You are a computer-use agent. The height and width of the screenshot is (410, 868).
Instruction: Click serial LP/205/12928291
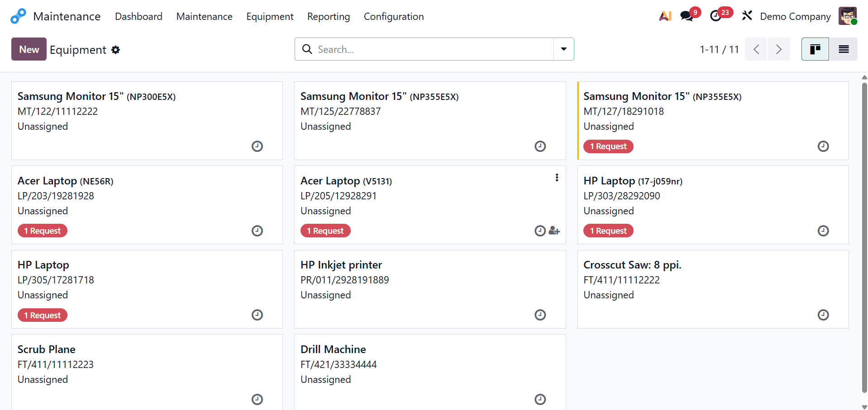coord(339,196)
